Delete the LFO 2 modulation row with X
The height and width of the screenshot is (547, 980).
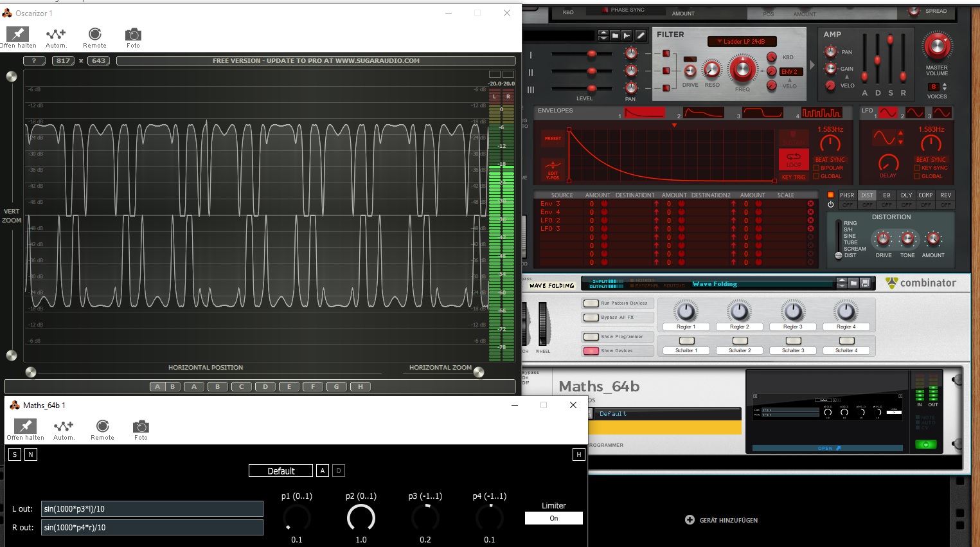810,220
